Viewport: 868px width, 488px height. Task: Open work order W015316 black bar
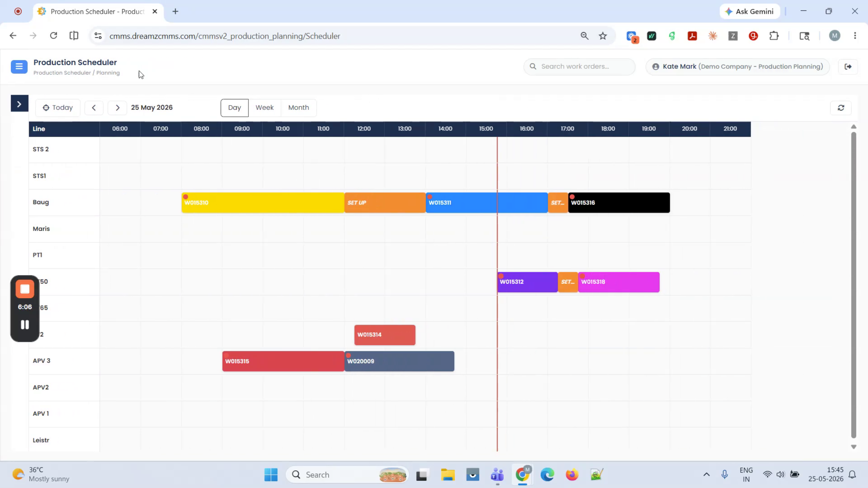coord(619,203)
